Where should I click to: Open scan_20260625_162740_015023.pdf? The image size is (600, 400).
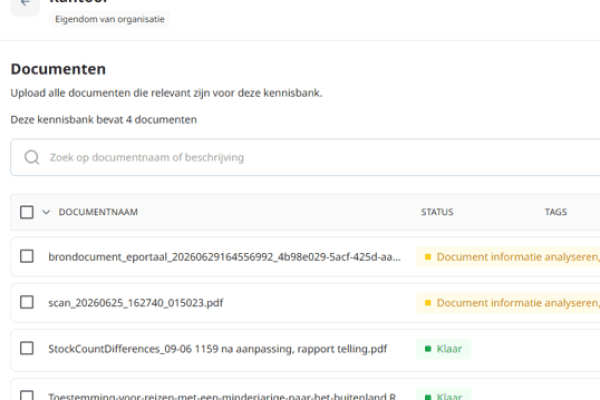[x=135, y=303]
